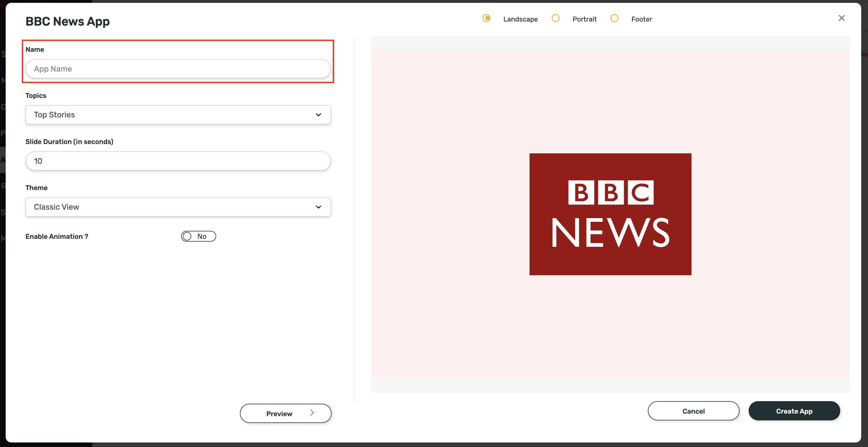
Task: Close the BBC News App dialog
Action: pyautogui.click(x=841, y=18)
